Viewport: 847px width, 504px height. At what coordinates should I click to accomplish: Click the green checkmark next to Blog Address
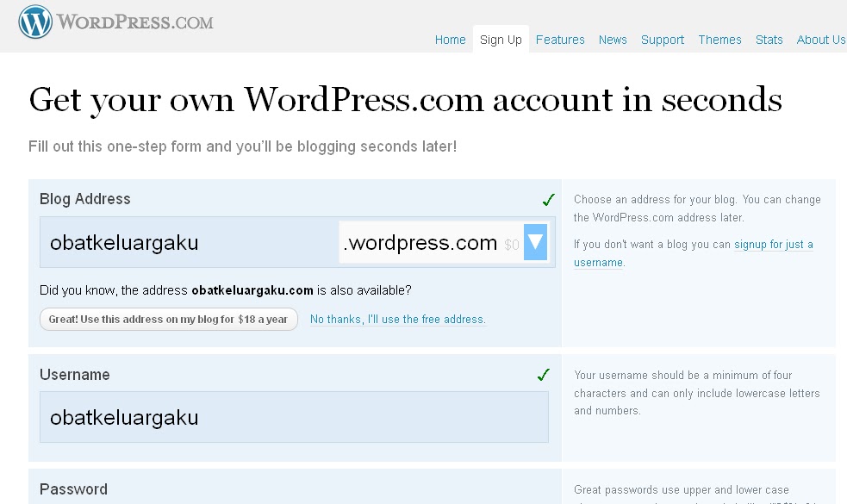[x=548, y=200]
